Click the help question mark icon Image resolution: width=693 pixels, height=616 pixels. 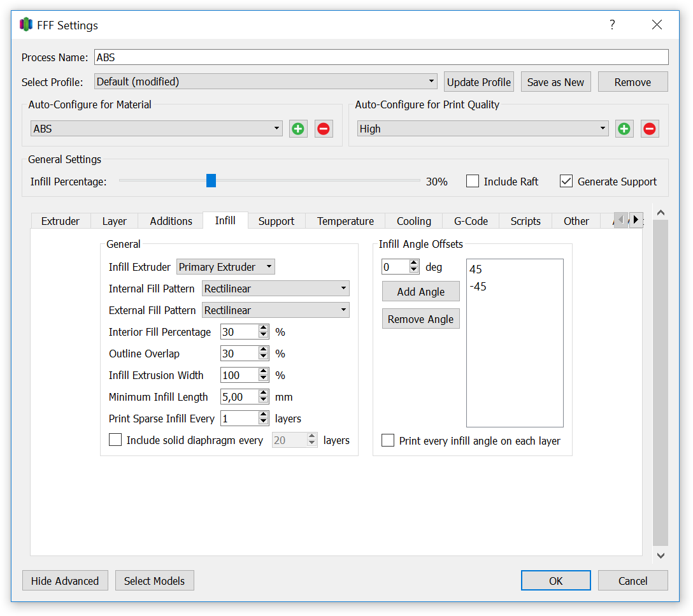click(x=612, y=25)
